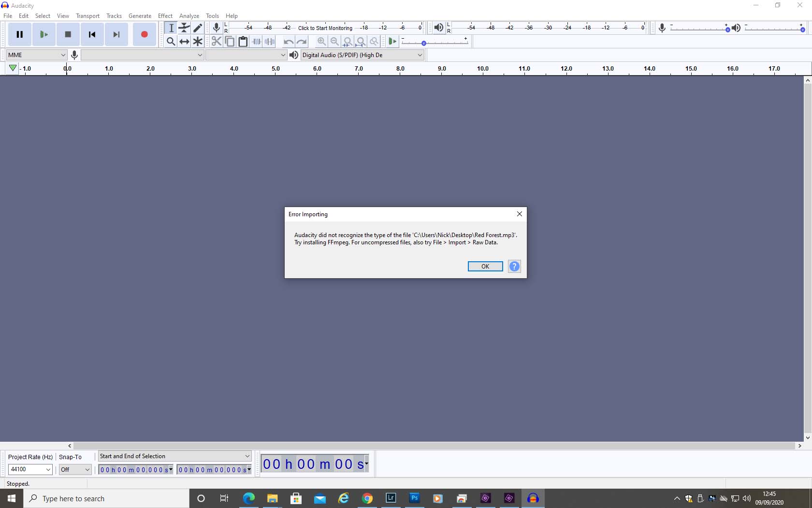Click the Paste clipboard icon

point(243,42)
